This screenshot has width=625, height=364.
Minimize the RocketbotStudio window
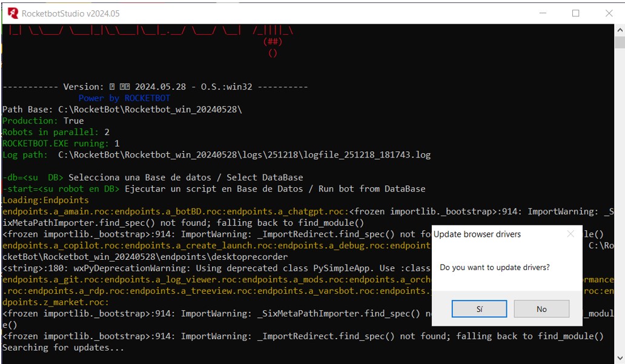click(542, 13)
